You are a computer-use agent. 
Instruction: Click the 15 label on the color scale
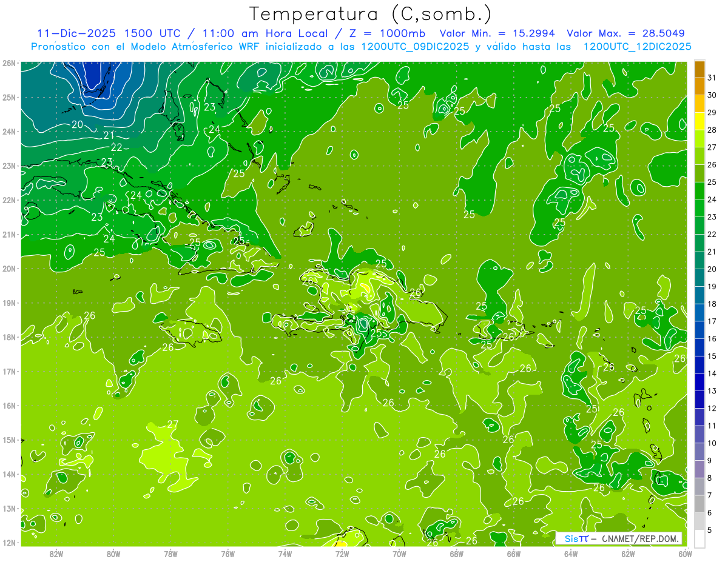pyautogui.click(x=712, y=356)
